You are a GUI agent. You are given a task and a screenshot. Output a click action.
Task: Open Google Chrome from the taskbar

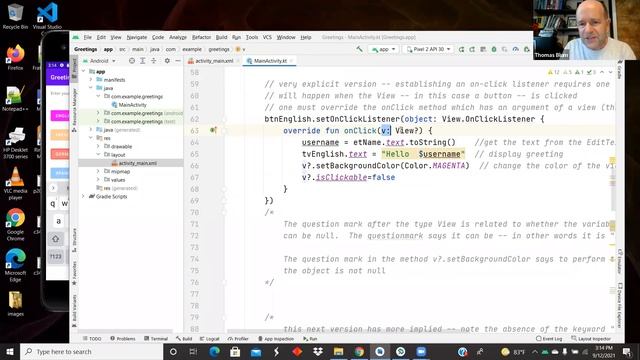pyautogui.click(x=359, y=351)
